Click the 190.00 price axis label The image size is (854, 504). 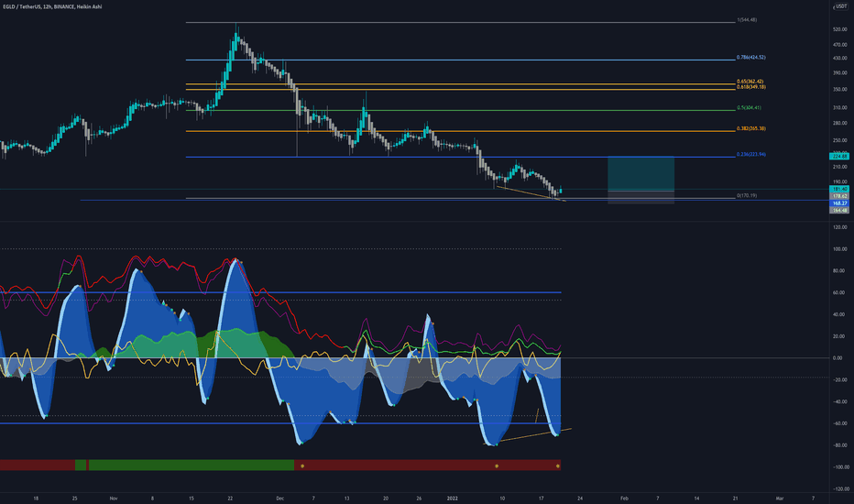point(840,182)
